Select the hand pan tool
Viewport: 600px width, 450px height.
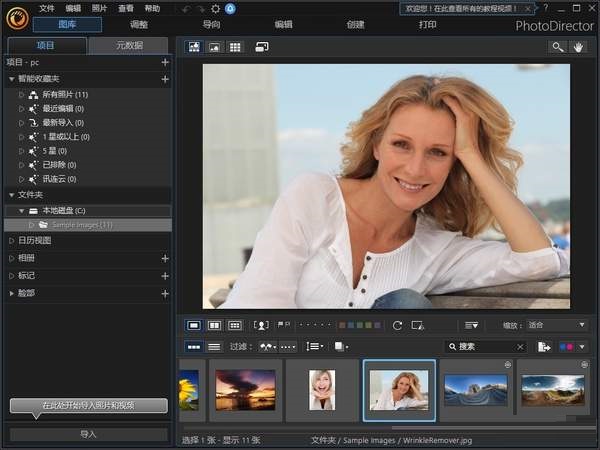tap(578, 47)
